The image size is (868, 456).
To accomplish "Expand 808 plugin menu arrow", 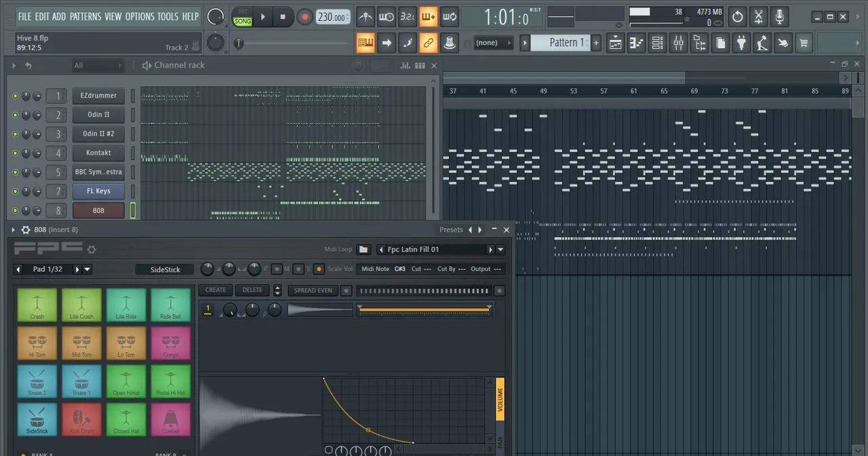I will 13,230.
